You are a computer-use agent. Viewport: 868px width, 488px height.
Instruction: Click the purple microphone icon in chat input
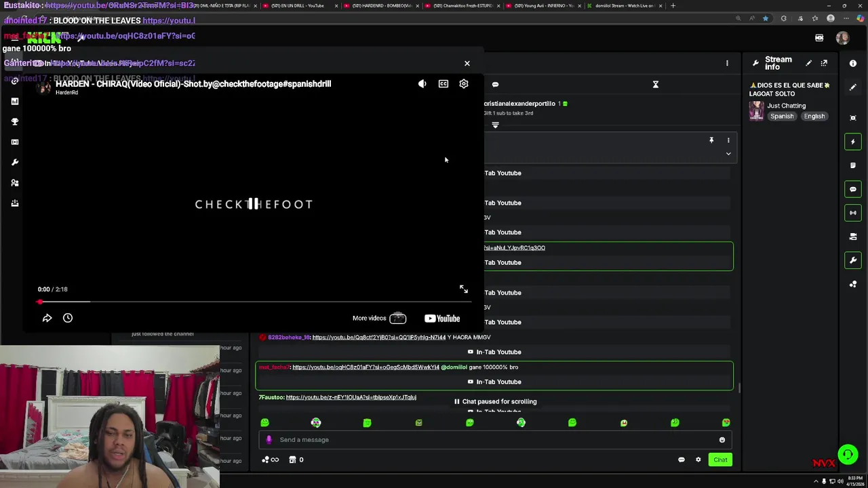point(269,440)
